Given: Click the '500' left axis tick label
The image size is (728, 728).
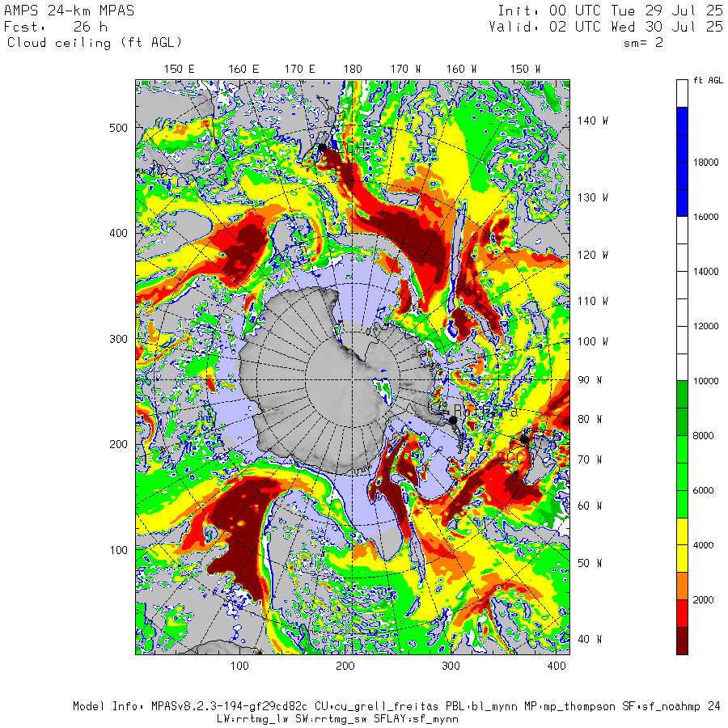Looking at the screenshot, I should 118,128.
